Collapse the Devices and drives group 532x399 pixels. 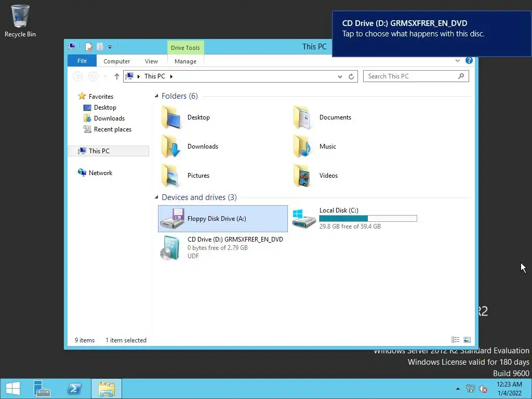click(156, 197)
